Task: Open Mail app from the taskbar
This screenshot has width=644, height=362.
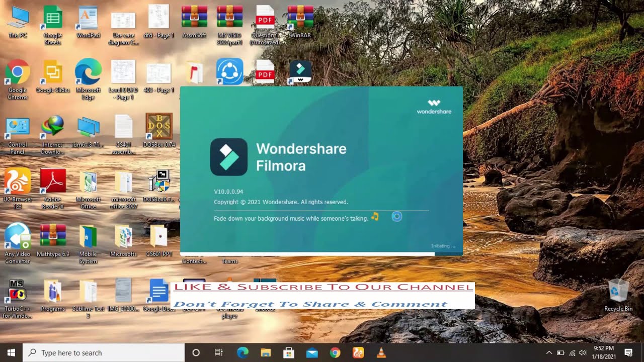Action: click(x=312, y=352)
